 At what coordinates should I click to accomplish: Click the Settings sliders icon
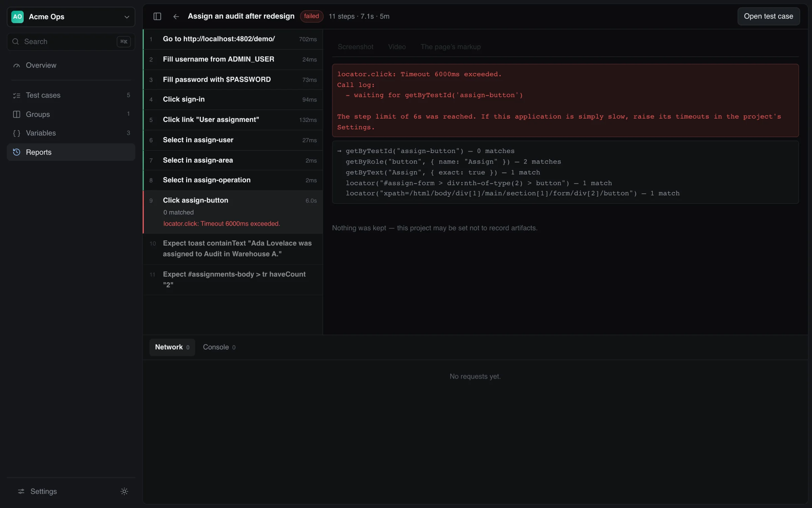[x=21, y=491]
